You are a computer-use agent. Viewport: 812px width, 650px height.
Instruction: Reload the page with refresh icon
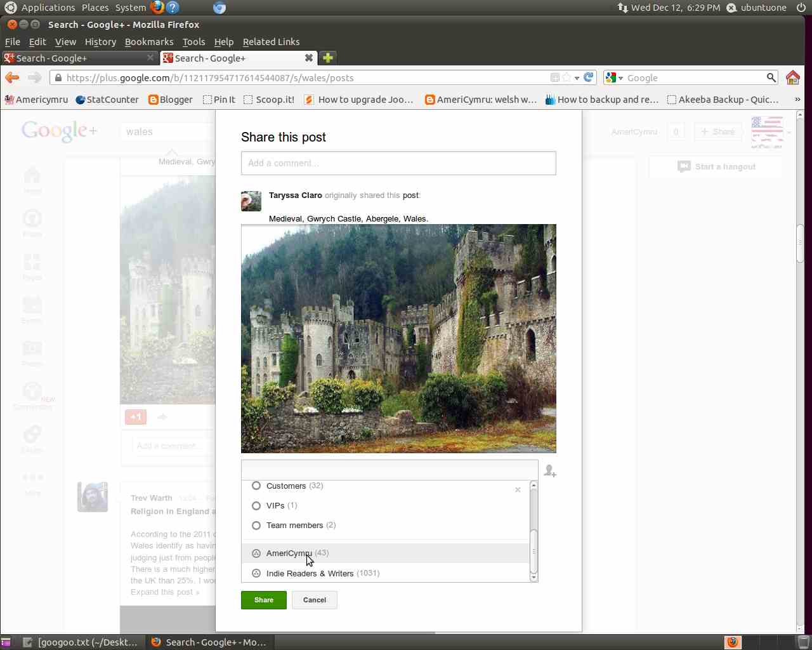[589, 77]
